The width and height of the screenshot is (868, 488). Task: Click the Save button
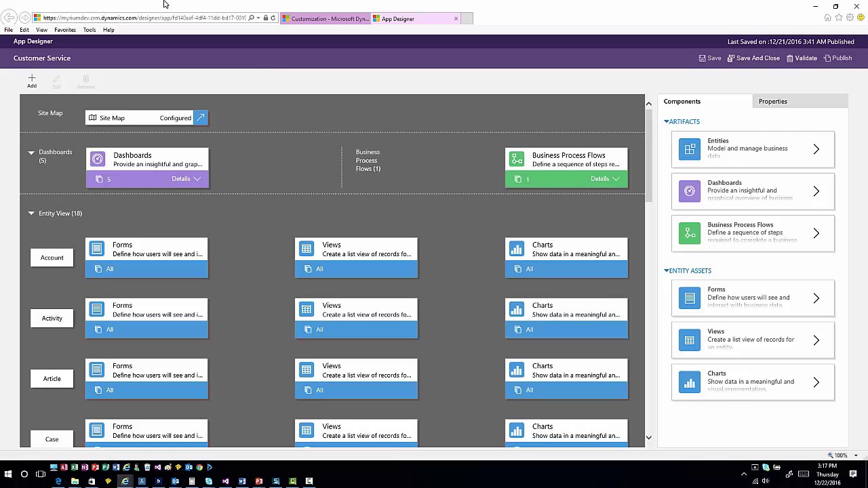click(x=710, y=58)
